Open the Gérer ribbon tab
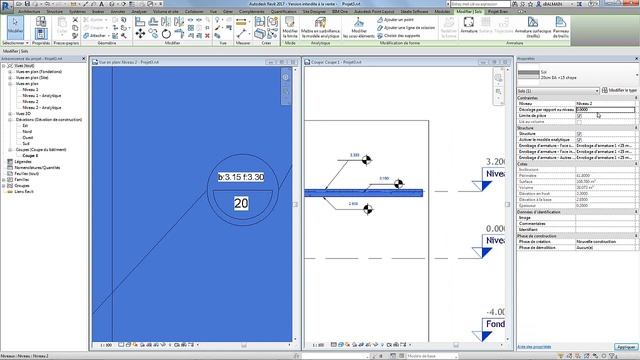This screenshot has height=360, width=640. point(228,12)
